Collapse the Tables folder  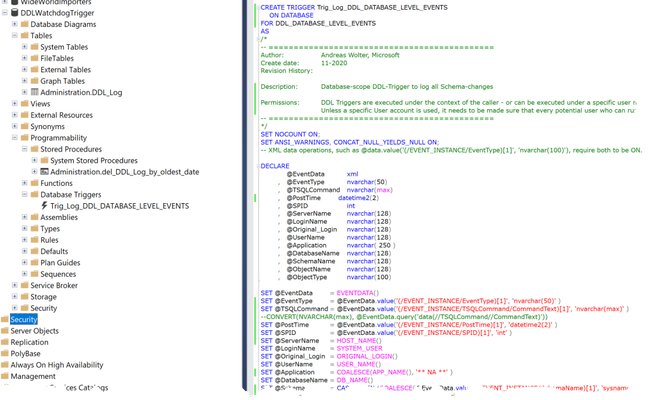(15, 35)
